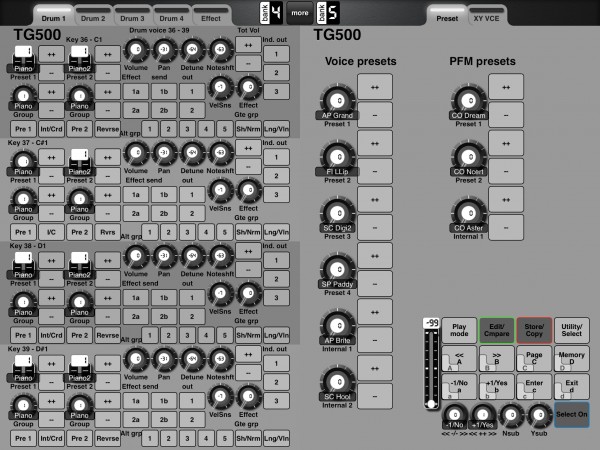Click the Ysub knob
The width and height of the screenshot is (600, 450).
click(539, 415)
